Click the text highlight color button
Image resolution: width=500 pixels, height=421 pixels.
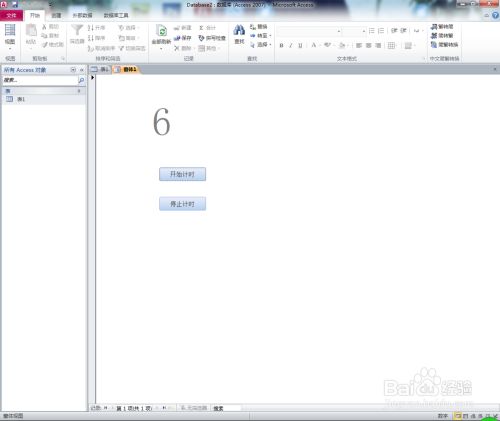point(327,45)
